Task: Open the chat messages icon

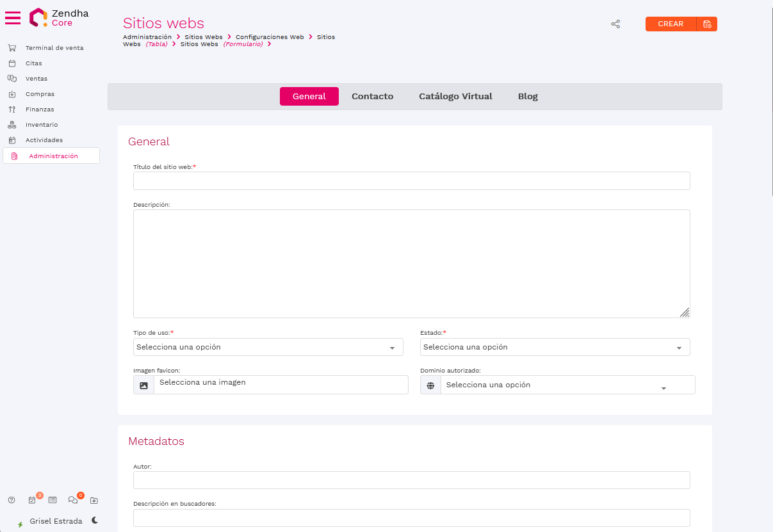Action: pyautogui.click(x=73, y=500)
